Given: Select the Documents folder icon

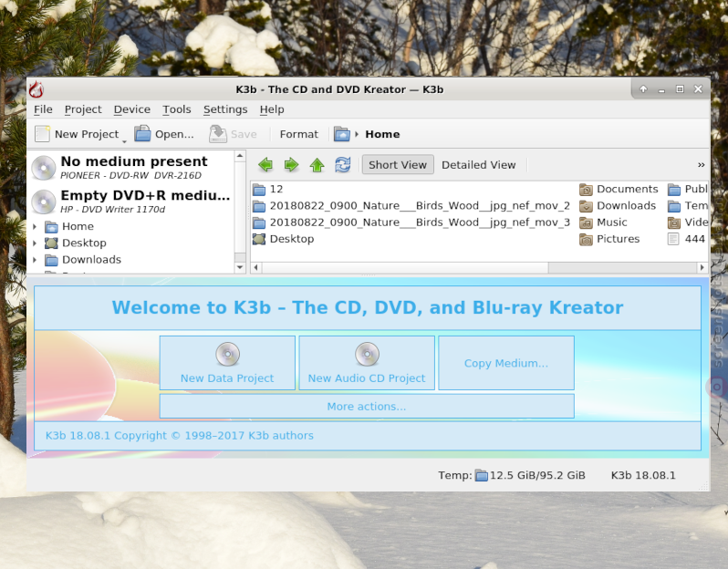Looking at the screenshot, I should [586, 190].
